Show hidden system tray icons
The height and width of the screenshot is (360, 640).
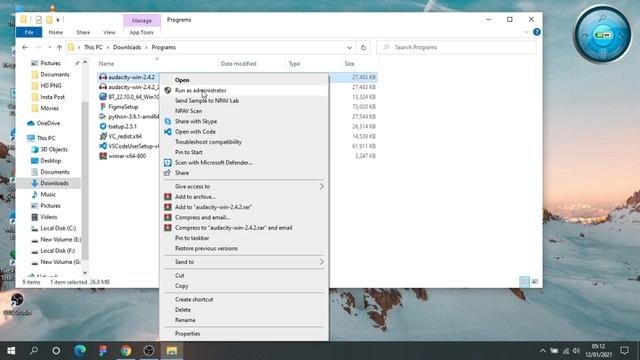click(x=542, y=350)
